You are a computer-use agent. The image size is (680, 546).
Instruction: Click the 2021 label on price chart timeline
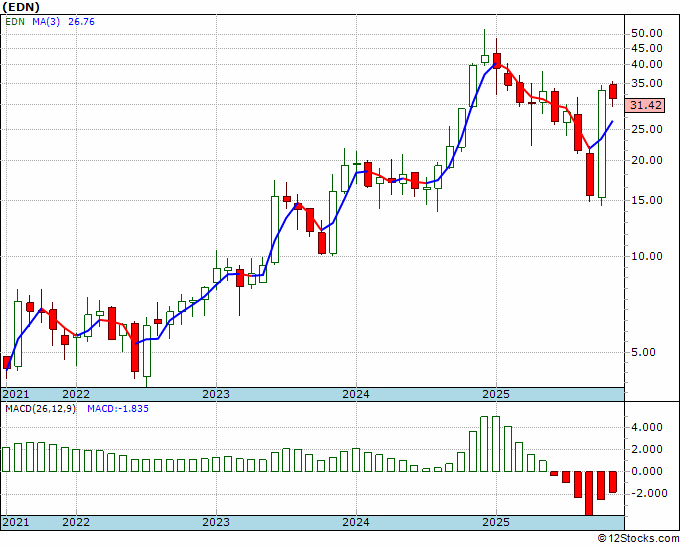(16, 394)
